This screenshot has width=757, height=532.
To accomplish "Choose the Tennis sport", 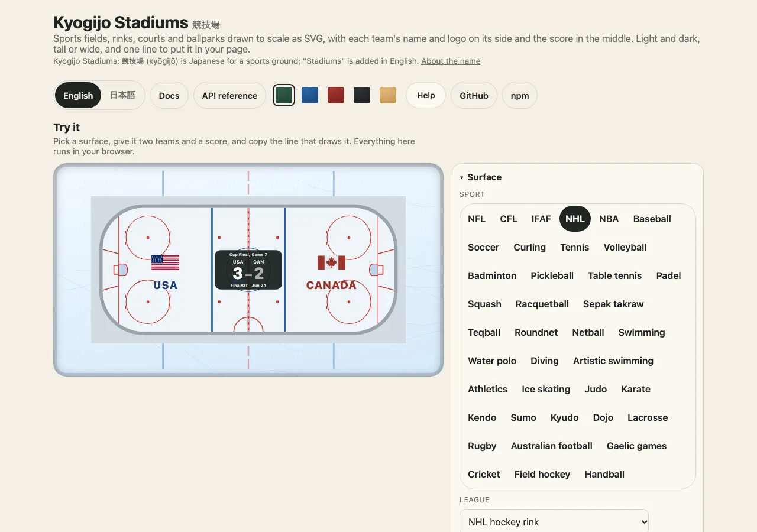I will pos(575,247).
